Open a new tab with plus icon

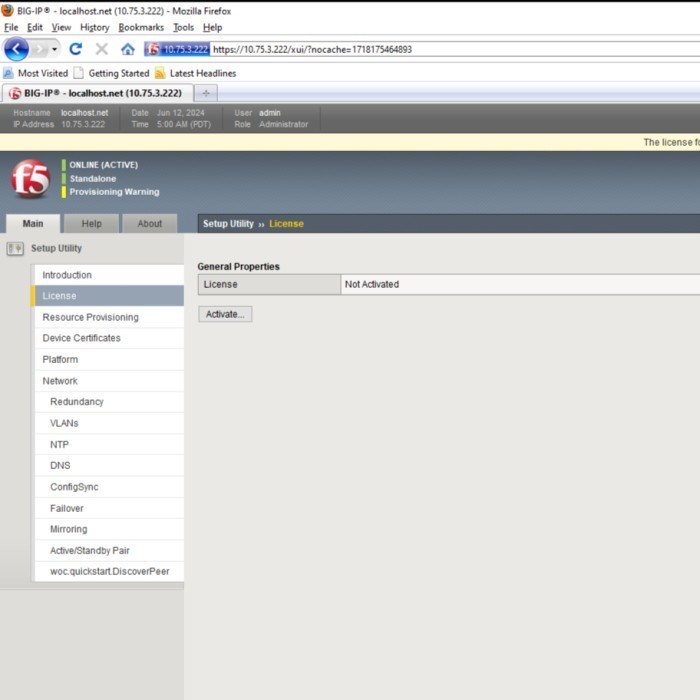click(208, 93)
